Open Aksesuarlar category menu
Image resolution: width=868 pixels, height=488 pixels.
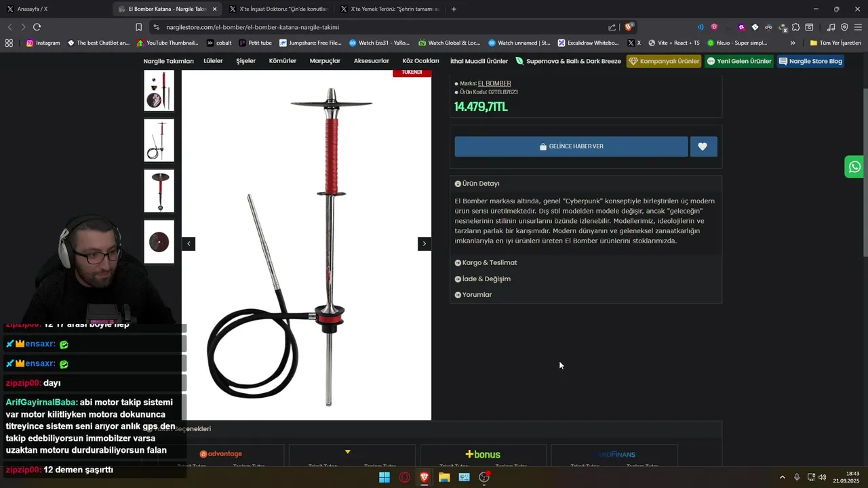pyautogui.click(x=372, y=61)
